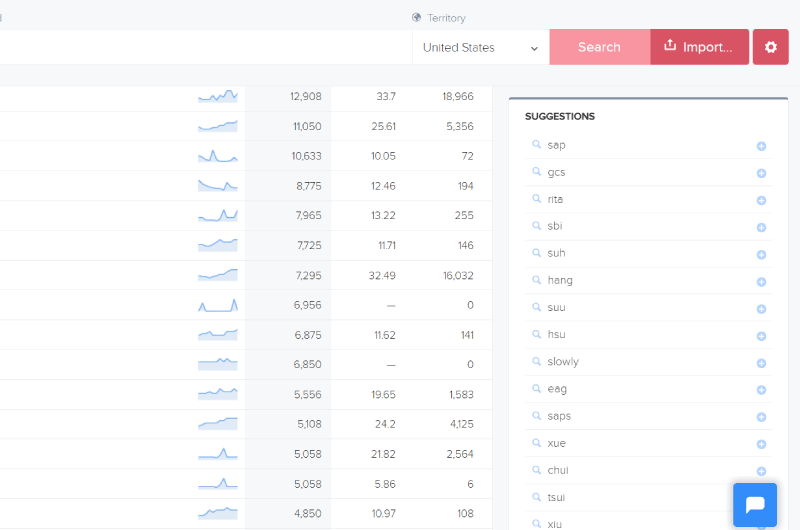Viewport: 800px width, 530px height.
Task: Click the value 5.86 in the table
Action: (x=385, y=484)
